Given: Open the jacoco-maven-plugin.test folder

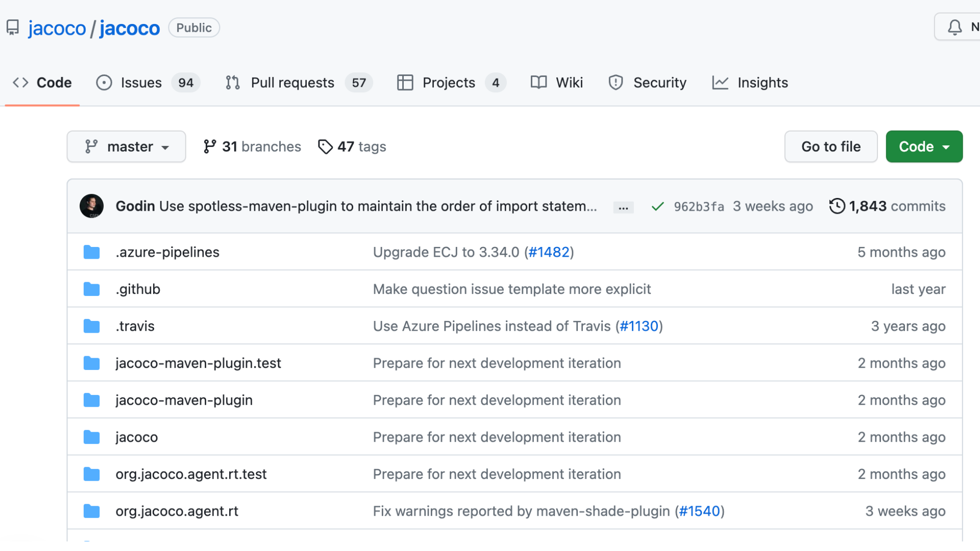Looking at the screenshot, I should tap(198, 363).
